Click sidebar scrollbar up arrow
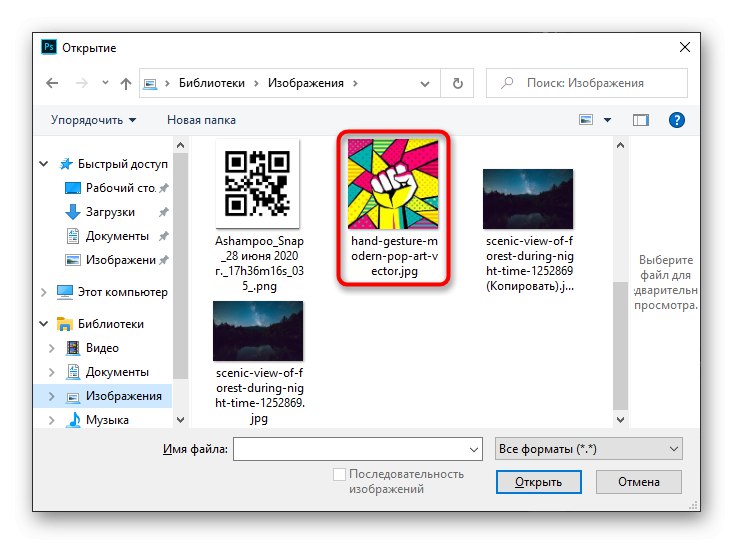The height and width of the screenshot is (544, 733). 180,145
